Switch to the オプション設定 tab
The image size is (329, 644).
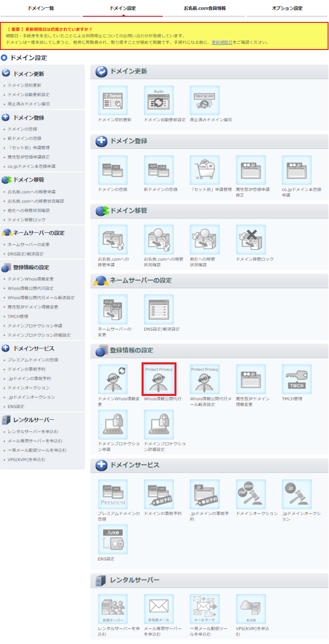click(x=287, y=8)
